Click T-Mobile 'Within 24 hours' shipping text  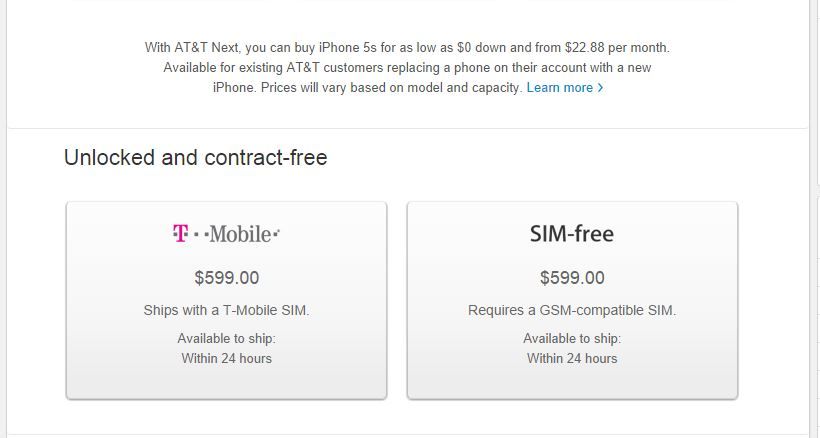point(226,359)
